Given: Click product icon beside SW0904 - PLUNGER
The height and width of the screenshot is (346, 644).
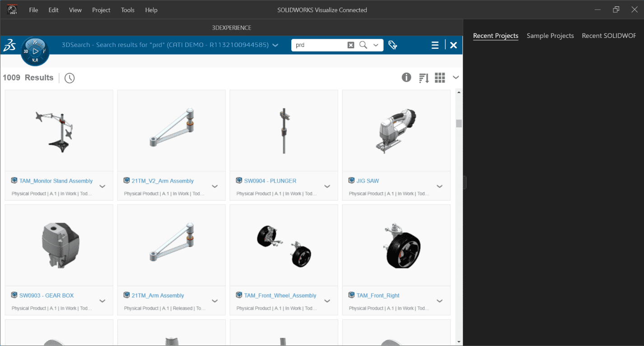Looking at the screenshot, I should [x=239, y=180].
